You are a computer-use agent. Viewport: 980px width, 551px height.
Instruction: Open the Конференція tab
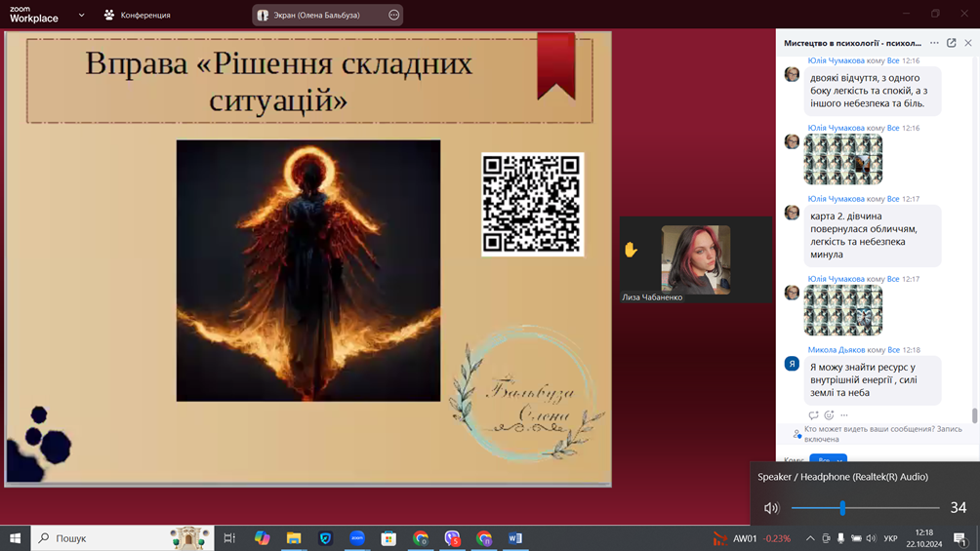pyautogui.click(x=137, y=16)
